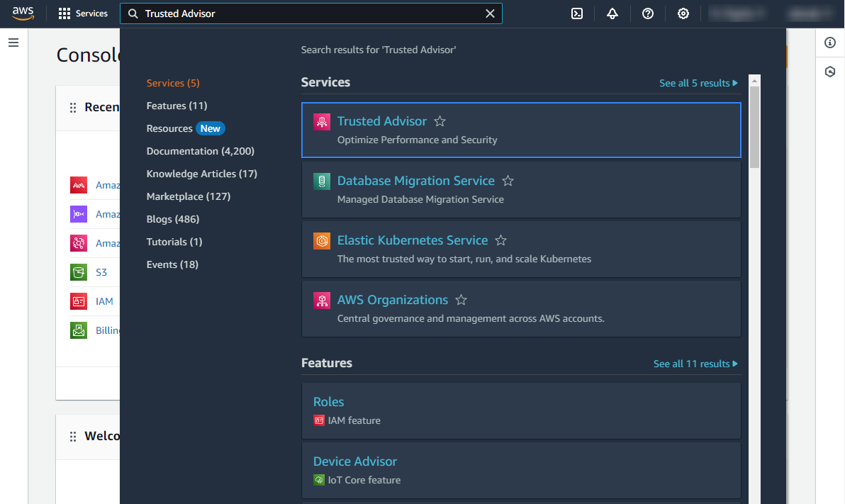The width and height of the screenshot is (845, 504).
Task: Open CloudShell terminal icon in top bar
Action: click(x=577, y=13)
